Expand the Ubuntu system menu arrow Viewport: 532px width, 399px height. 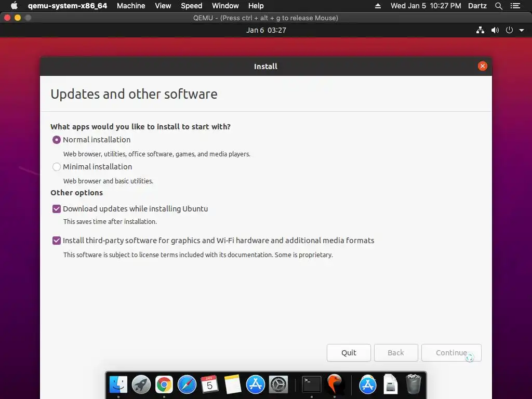coord(522,30)
